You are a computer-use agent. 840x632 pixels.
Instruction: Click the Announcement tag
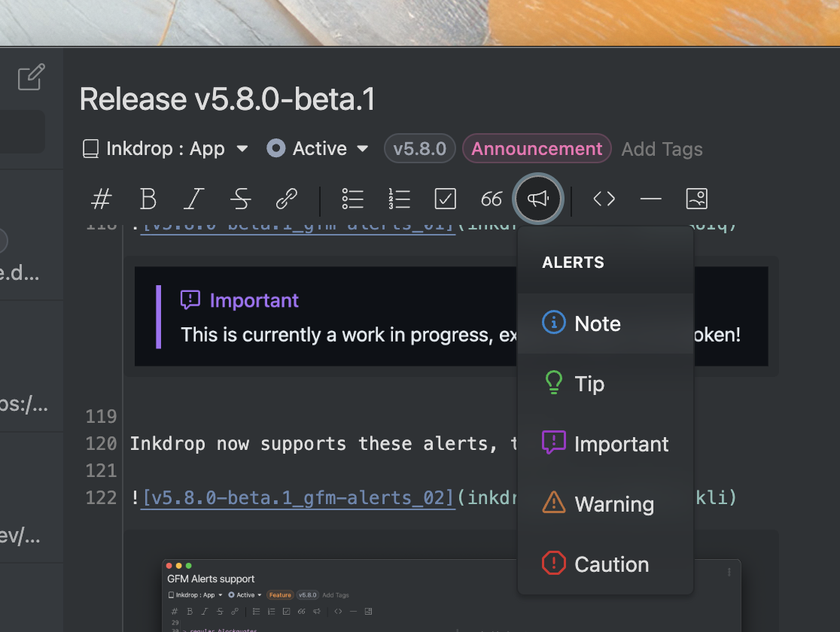537,149
